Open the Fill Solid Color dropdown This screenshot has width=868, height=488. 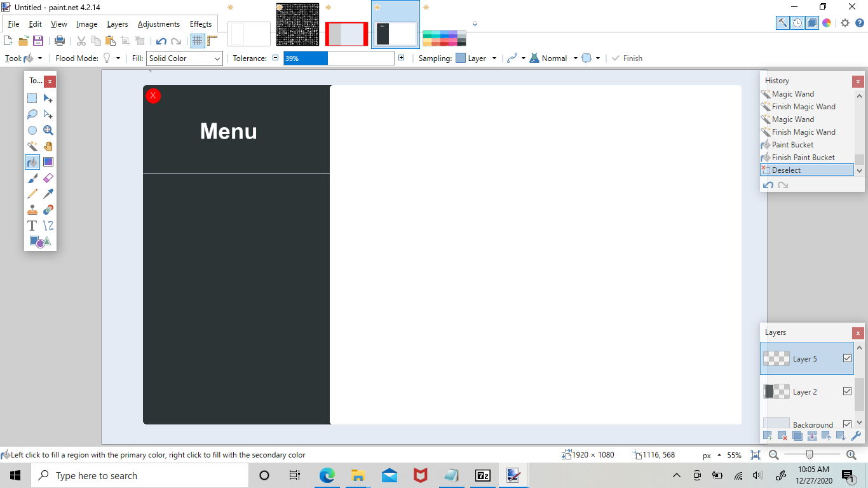pyautogui.click(x=184, y=58)
